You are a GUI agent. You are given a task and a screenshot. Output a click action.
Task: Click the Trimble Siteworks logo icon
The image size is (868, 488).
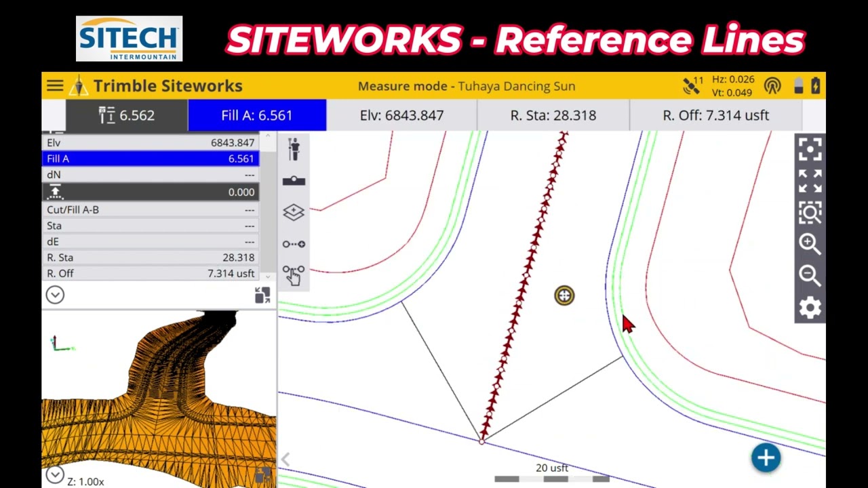[79, 86]
